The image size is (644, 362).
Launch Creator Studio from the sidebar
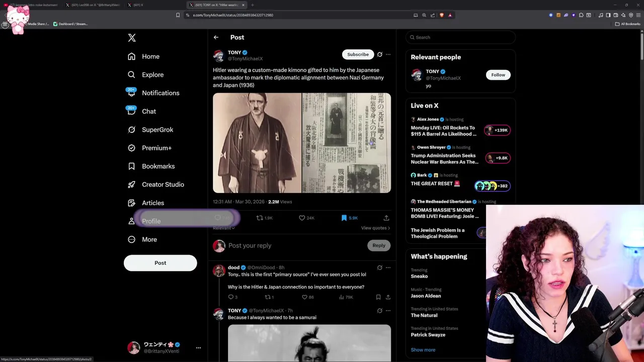156,185
